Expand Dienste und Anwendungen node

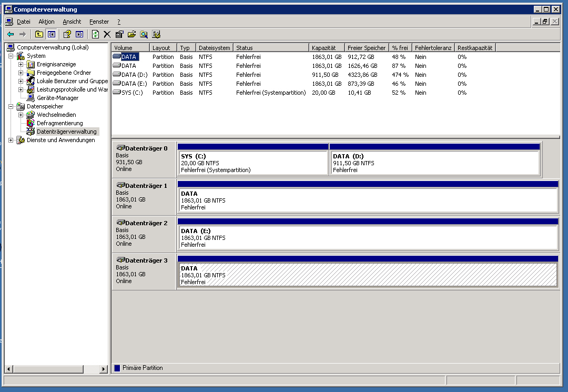tap(11, 140)
